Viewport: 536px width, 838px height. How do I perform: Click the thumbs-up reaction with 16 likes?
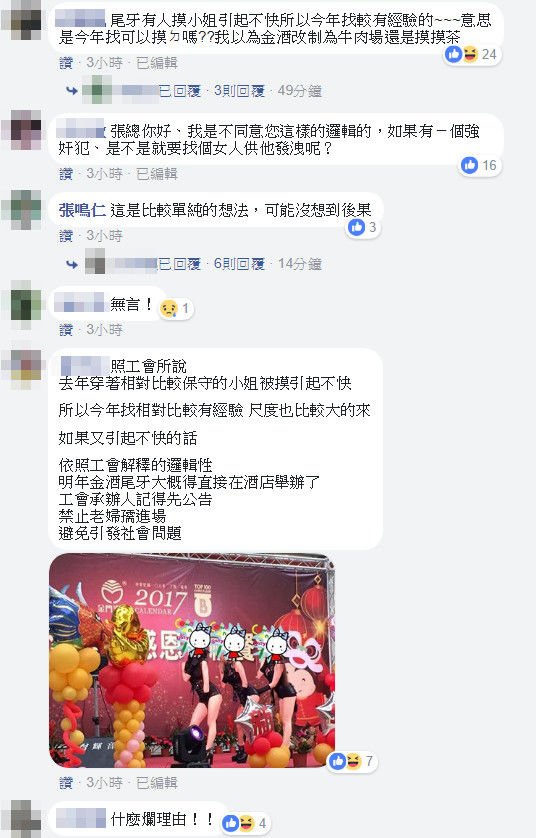(x=479, y=165)
